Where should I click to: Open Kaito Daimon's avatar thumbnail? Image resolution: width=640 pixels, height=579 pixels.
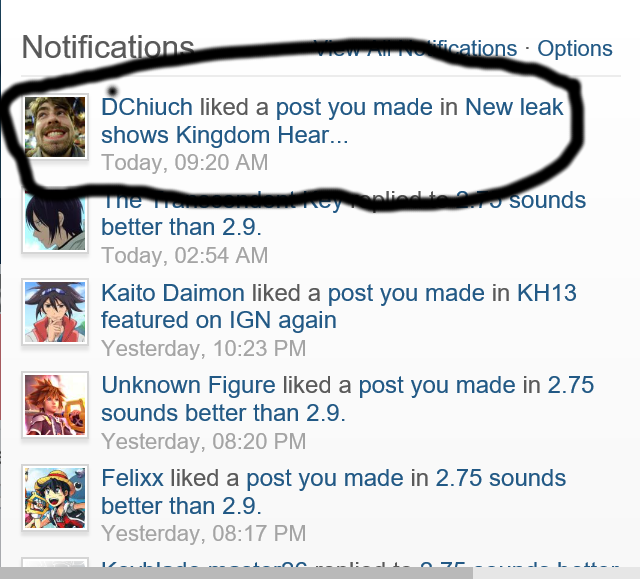coord(55,312)
